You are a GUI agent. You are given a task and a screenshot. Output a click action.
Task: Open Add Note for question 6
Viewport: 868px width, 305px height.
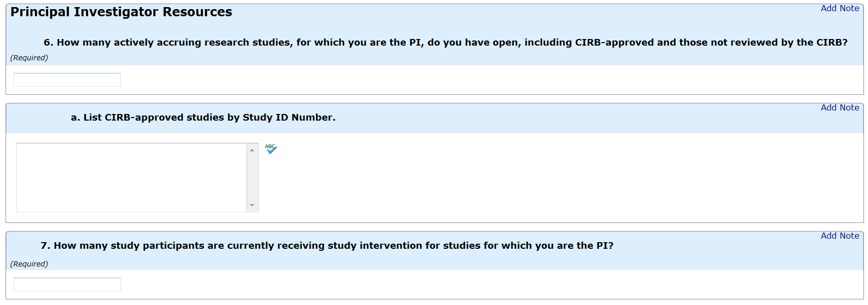(840, 8)
